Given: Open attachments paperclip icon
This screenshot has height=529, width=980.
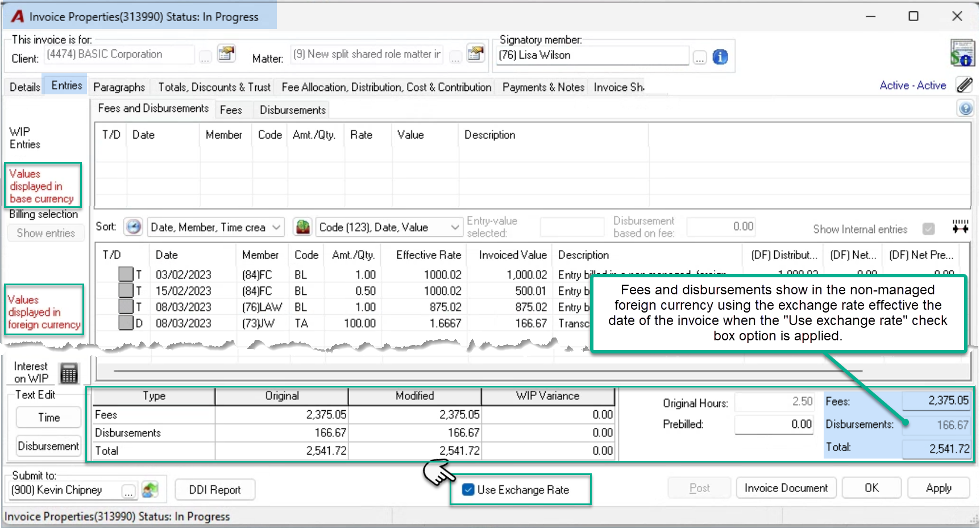Looking at the screenshot, I should (964, 85).
